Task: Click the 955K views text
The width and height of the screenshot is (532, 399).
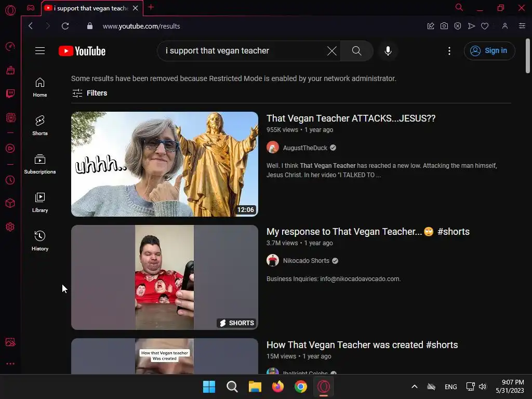Action: coord(282,130)
